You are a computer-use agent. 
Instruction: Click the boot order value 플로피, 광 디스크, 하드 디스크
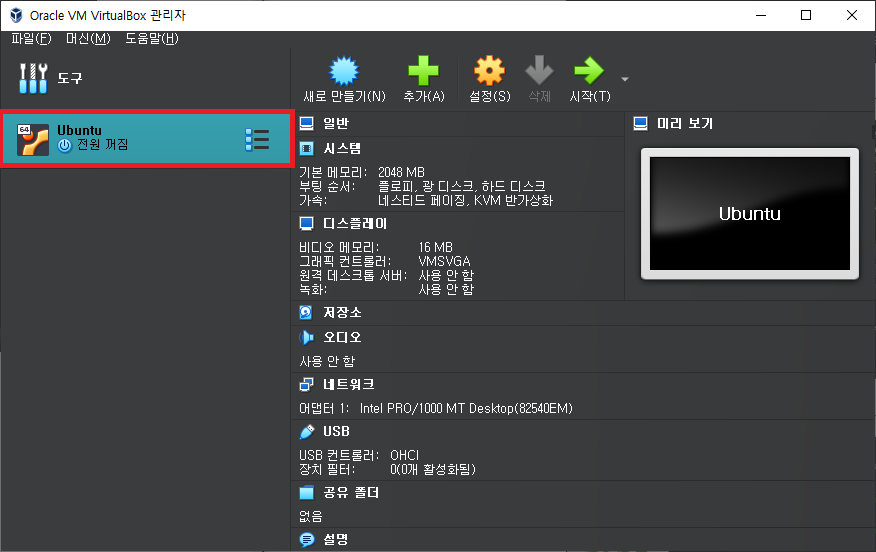pos(461,186)
